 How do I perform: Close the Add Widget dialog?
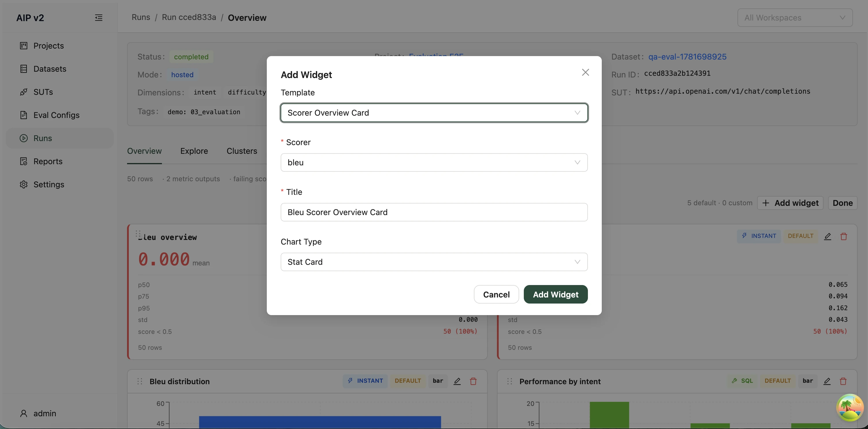click(585, 72)
